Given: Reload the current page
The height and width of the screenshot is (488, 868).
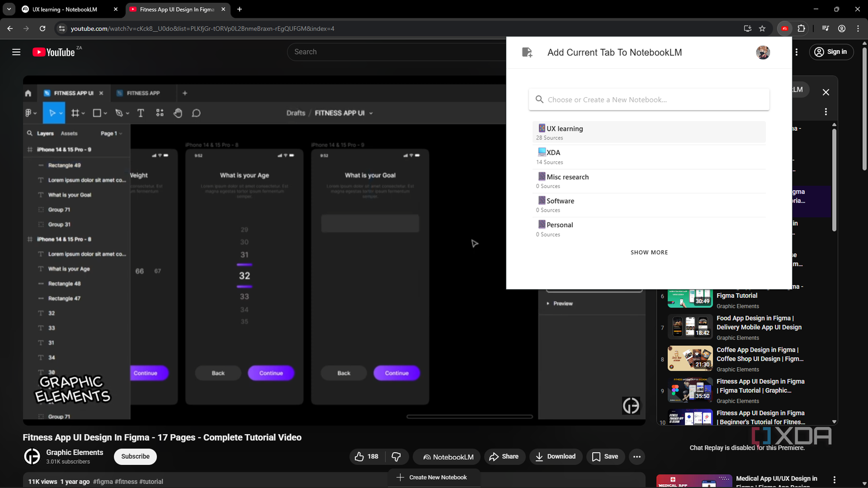Looking at the screenshot, I should [x=42, y=28].
